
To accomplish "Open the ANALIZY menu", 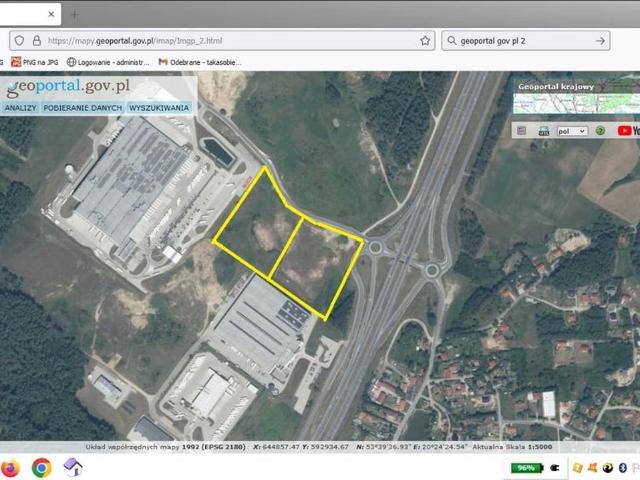I will click(20, 107).
